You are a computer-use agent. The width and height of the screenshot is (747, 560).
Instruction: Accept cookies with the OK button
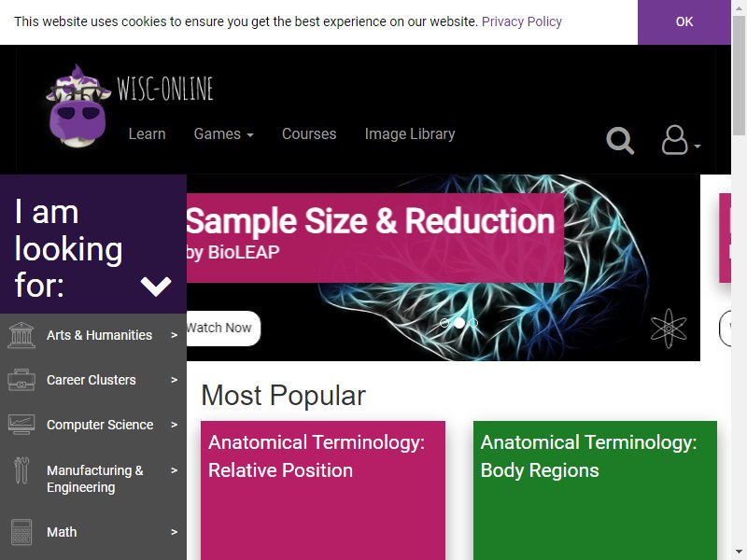[x=684, y=21]
